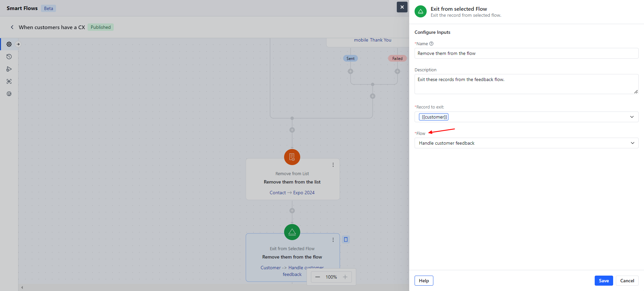Click the Configure Inputs section heading
The image size is (644, 291).
(432, 32)
